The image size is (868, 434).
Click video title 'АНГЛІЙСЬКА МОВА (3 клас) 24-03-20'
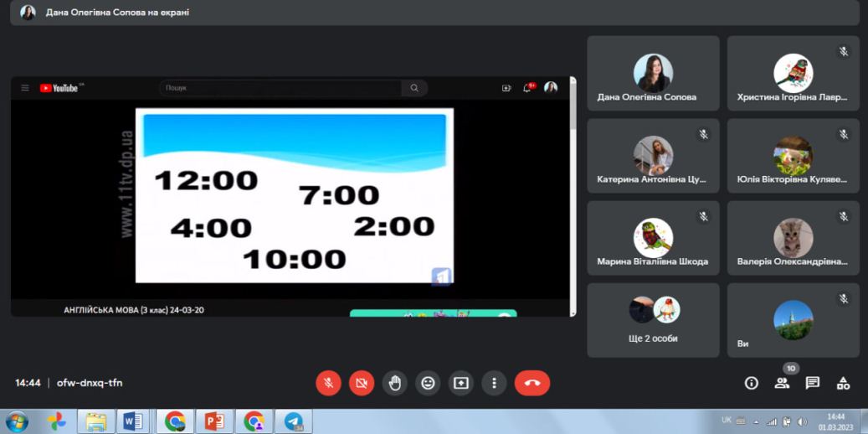[134, 310]
